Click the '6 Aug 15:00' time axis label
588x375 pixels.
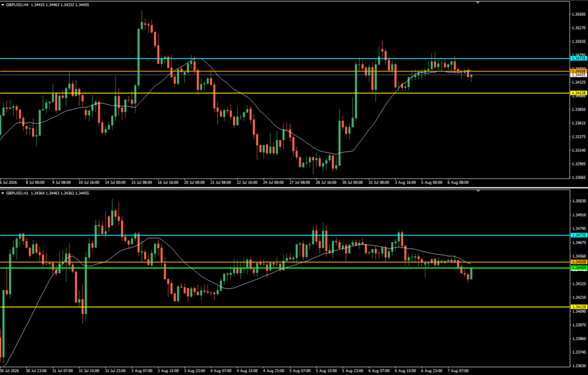pos(405,371)
